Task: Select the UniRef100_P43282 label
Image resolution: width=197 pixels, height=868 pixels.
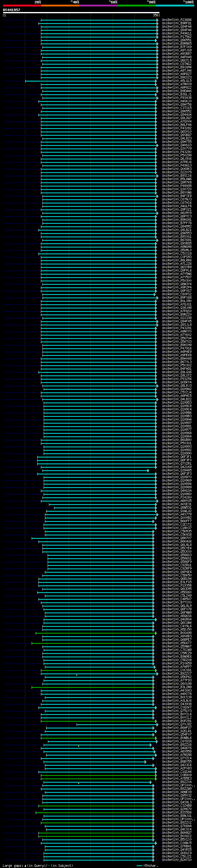Action: click(x=177, y=128)
